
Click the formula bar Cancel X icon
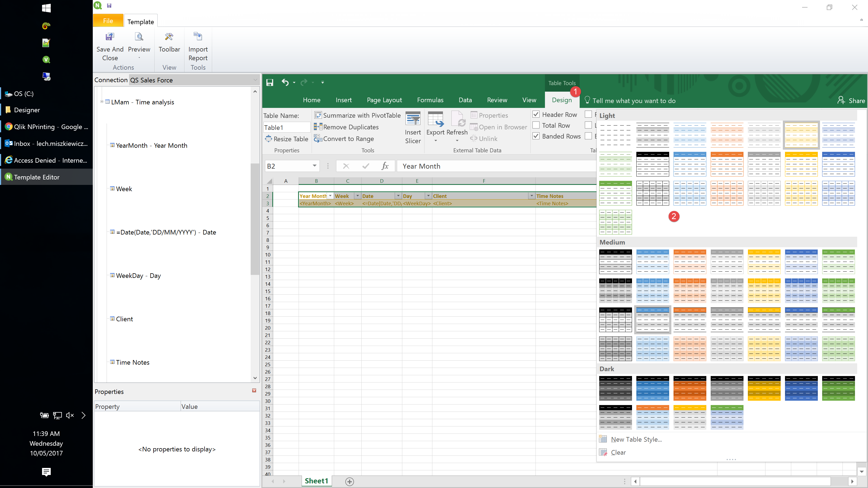(346, 166)
